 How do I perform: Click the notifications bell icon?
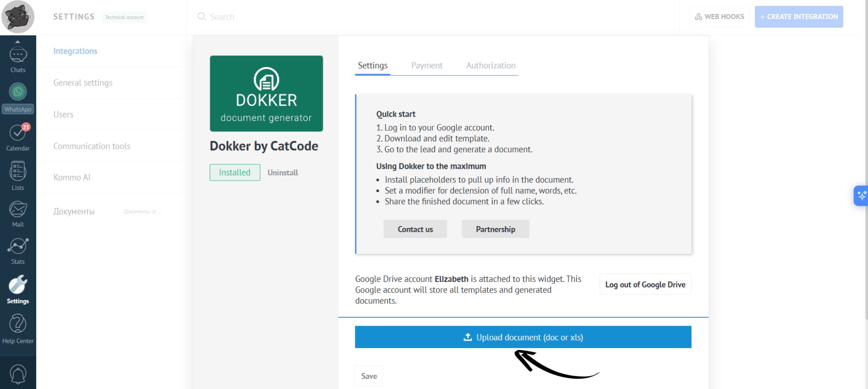[18, 374]
